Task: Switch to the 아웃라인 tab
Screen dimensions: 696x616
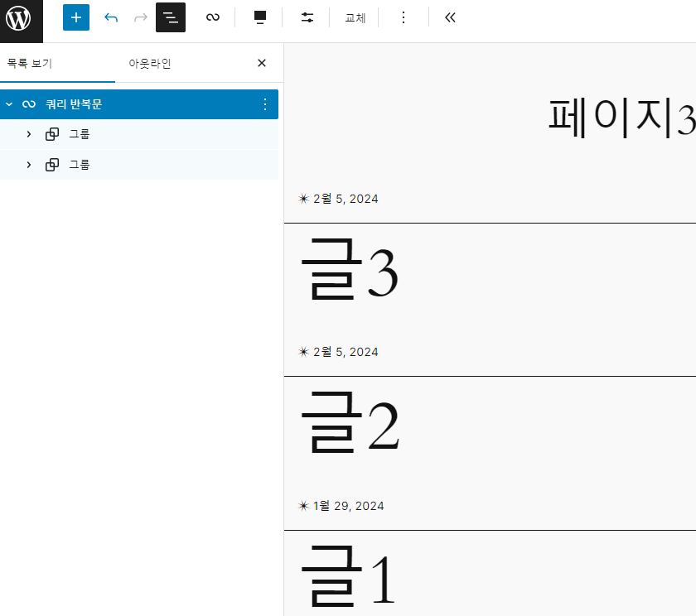Action: 150,63
